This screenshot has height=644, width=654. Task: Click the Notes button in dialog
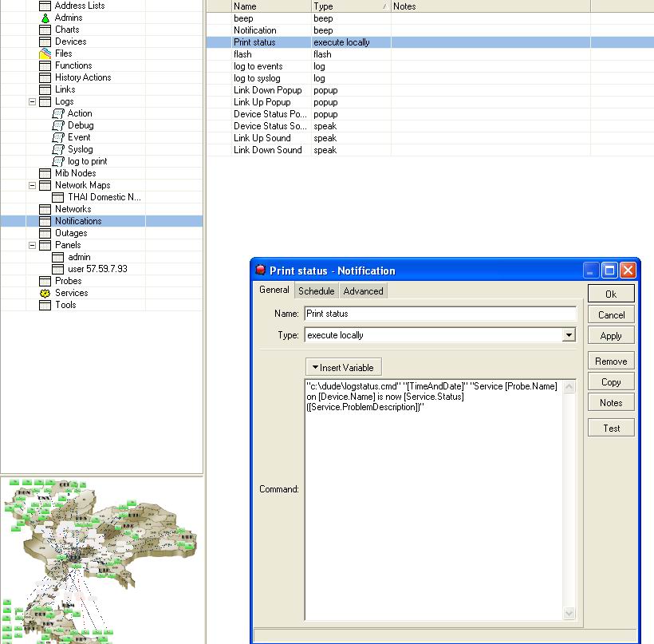pyautogui.click(x=611, y=403)
